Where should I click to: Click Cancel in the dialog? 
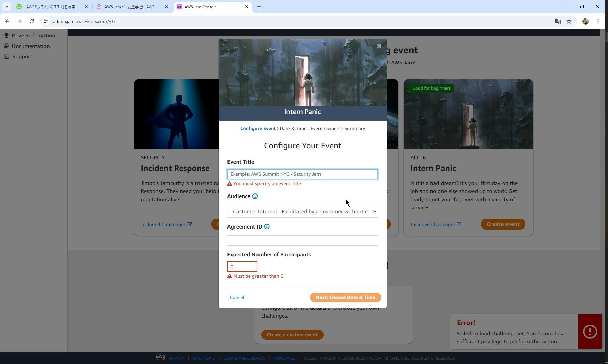click(x=237, y=297)
